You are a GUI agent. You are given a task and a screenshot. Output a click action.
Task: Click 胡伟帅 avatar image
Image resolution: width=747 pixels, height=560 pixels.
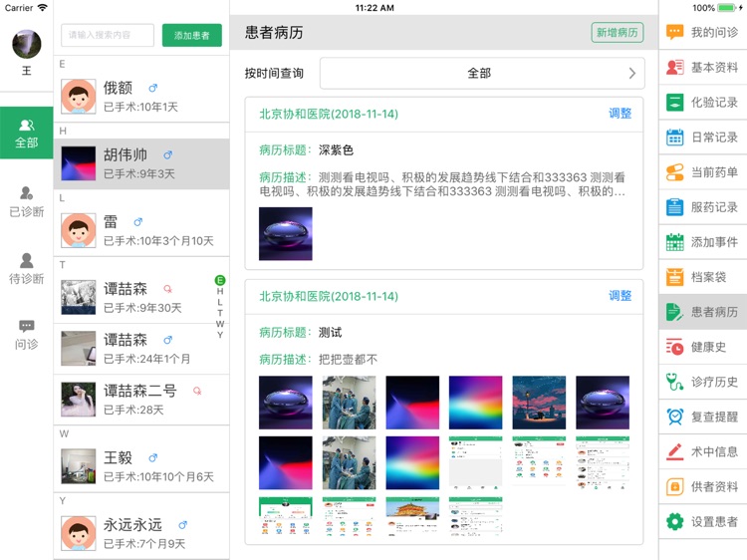(78, 163)
